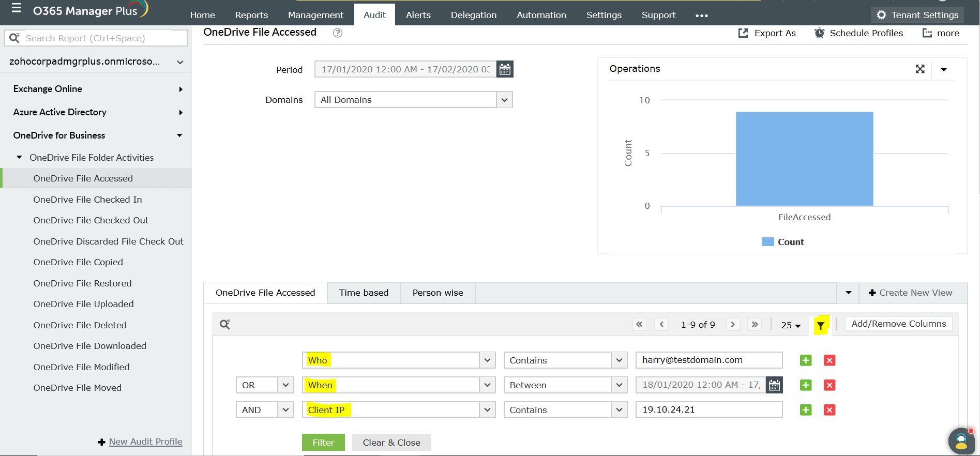Open the Period calendar picker
Screen dimensions: 980x456
(x=505, y=69)
